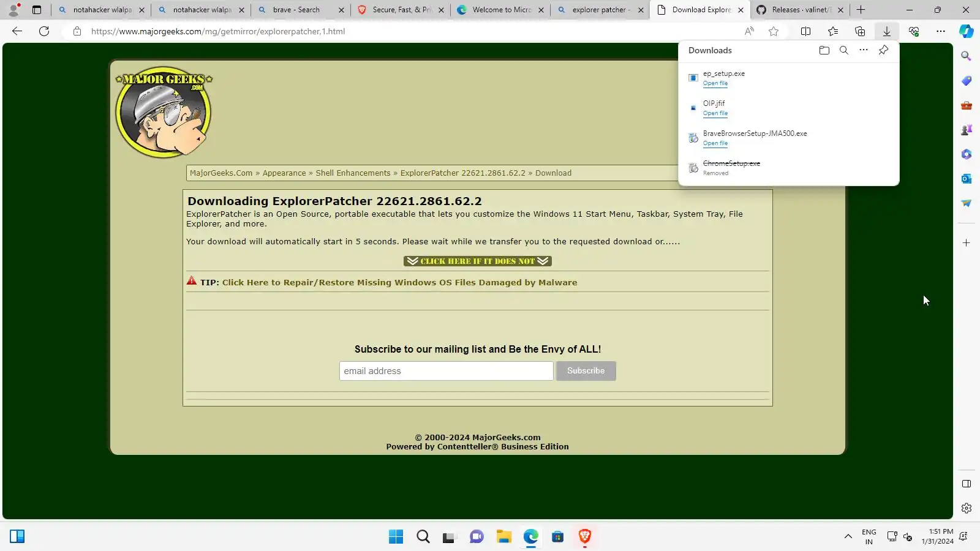The width and height of the screenshot is (980, 551).
Task: Open Shopping tag in the Edge sidebar
Action: click(967, 81)
